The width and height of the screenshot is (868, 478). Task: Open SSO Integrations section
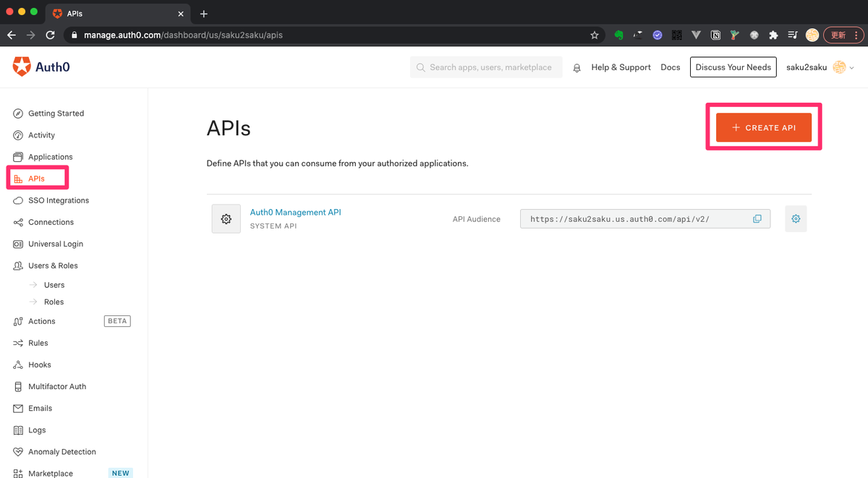pyautogui.click(x=51, y=200)
